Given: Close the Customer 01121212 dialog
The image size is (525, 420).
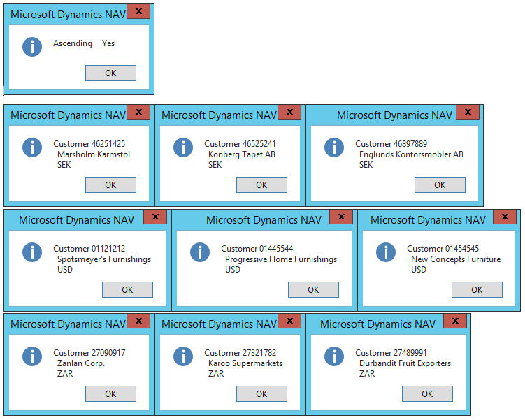Looking at the screenshot, I should [x=155, y=217].
